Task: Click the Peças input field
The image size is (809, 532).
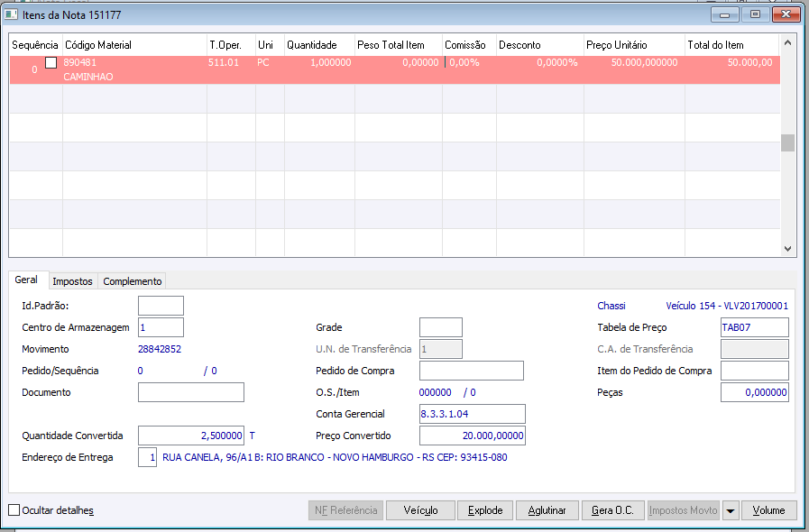Action: 755,392
